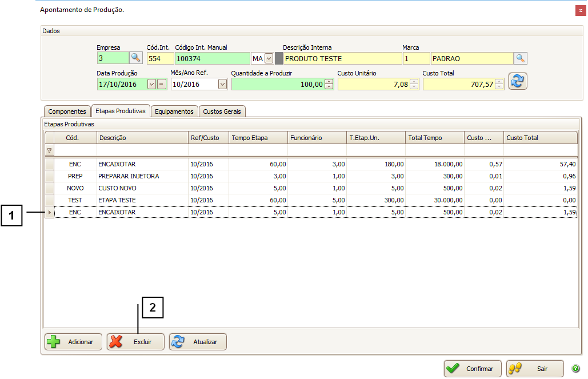The width and height of the screenshot is (588, 379).
Task: Switch to the Componentes tab
Action: click(x=67, y=111)
